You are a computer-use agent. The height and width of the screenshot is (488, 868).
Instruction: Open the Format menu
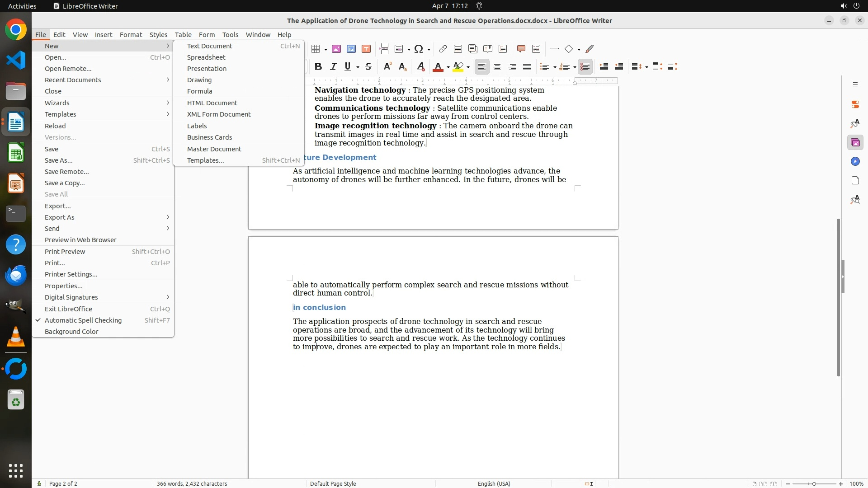(x=131, y=35)
